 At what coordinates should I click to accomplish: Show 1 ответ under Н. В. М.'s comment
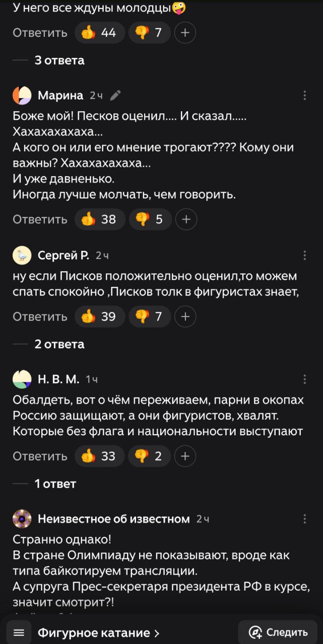[x=55, y=484]
